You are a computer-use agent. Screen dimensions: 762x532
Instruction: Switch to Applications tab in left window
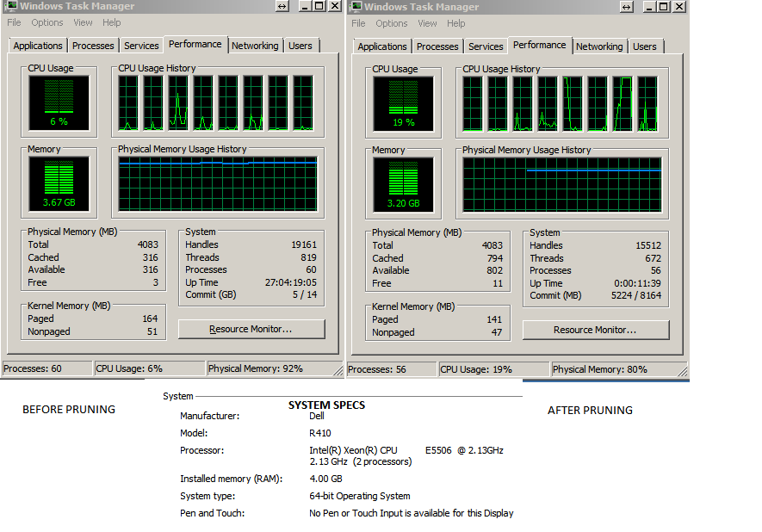38,46
